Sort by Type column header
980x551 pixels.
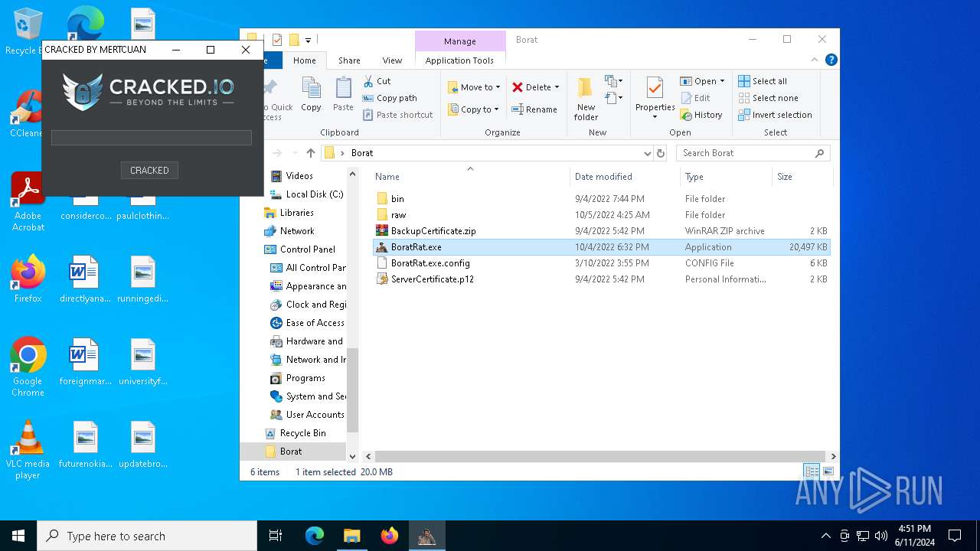pyautogui.click(x=726, y=177)
